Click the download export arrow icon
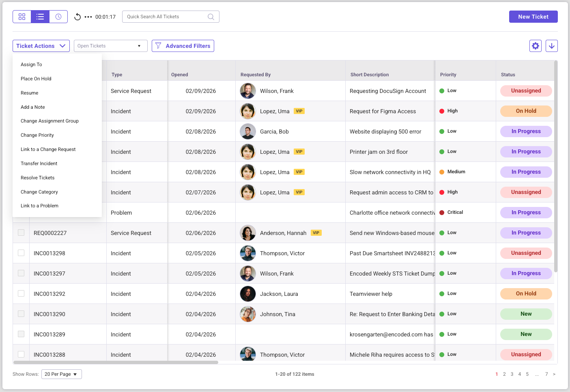The image size is (570, 392). (x=551, y=46)
